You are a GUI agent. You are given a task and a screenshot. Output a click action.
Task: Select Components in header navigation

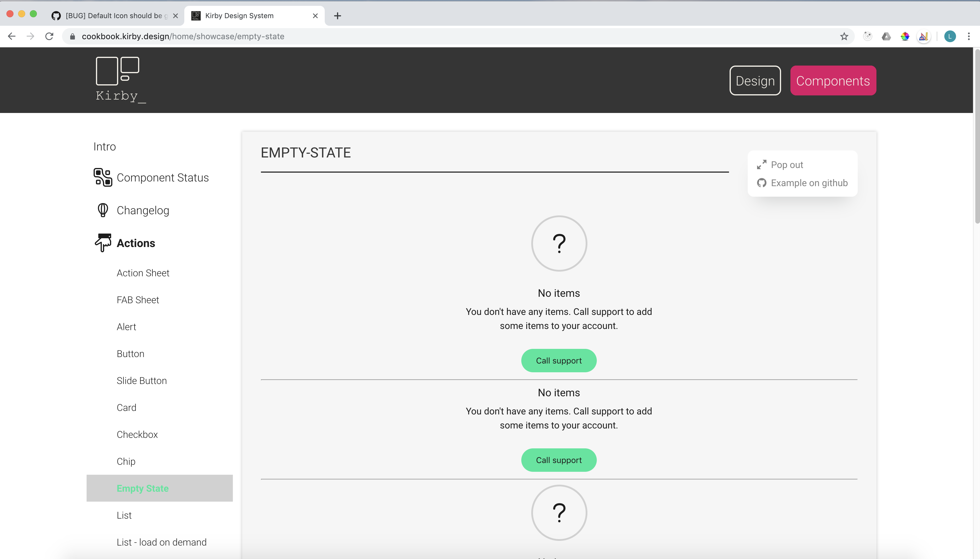833,80
